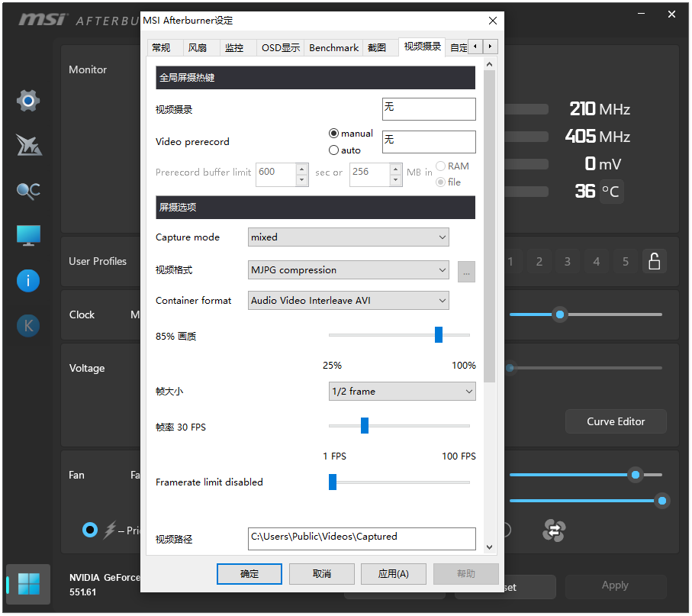Open Afterburner settings via gear icon
Viewport: 692px width, 616px height.
(27, 100)
